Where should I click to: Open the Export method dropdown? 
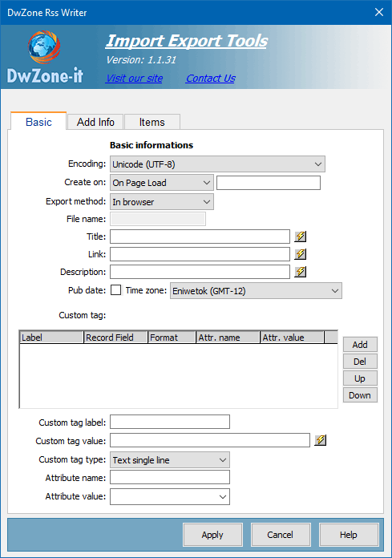(162, 202)
